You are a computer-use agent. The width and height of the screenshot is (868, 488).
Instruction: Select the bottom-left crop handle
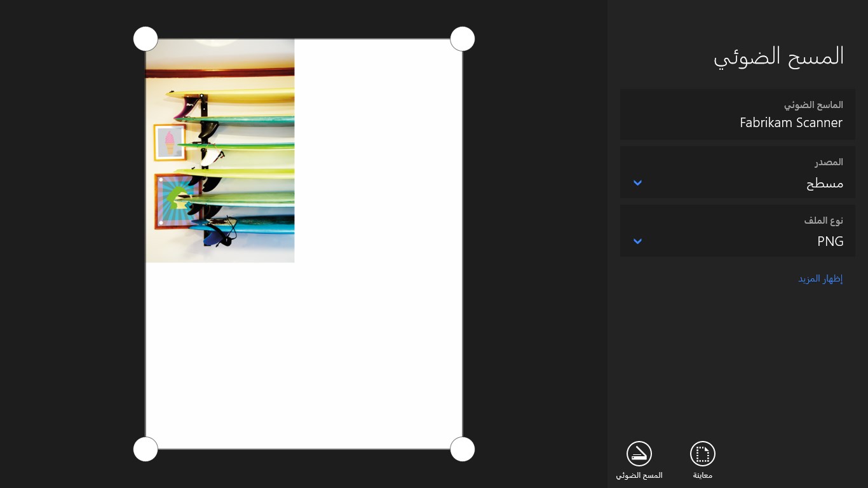[x=146, y=449]
